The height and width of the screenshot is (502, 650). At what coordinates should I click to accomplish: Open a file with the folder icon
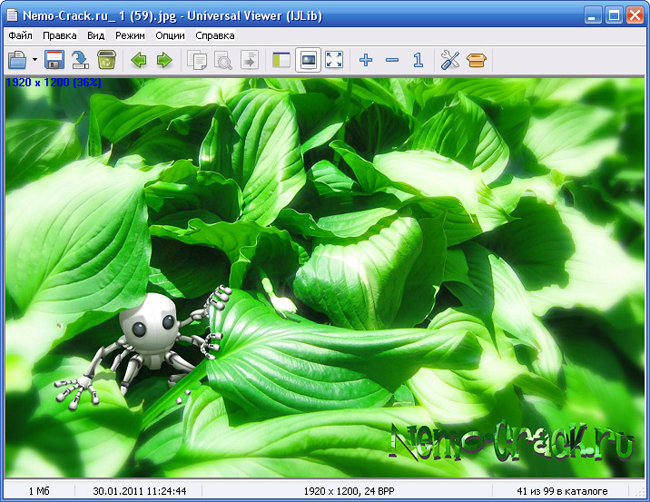(x=17, y=60)
